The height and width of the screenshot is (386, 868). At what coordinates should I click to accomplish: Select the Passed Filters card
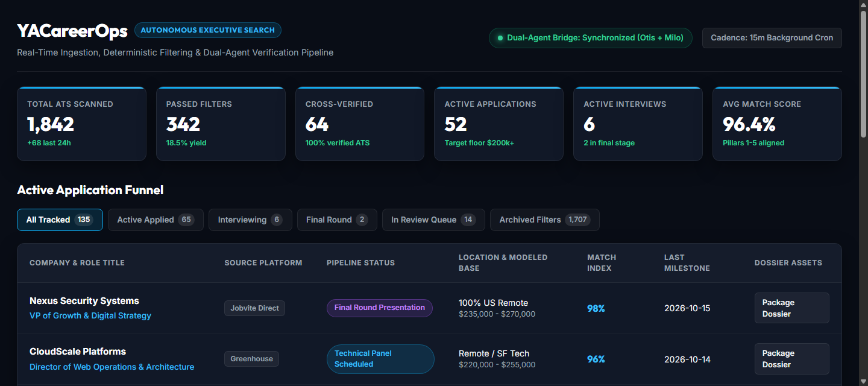tap(221, 124)
